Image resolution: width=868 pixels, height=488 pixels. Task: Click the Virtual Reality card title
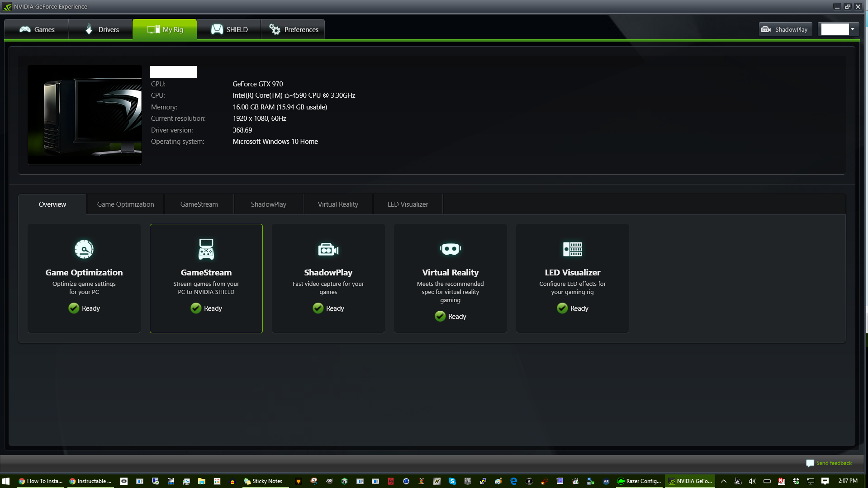[x=451, y=272]
